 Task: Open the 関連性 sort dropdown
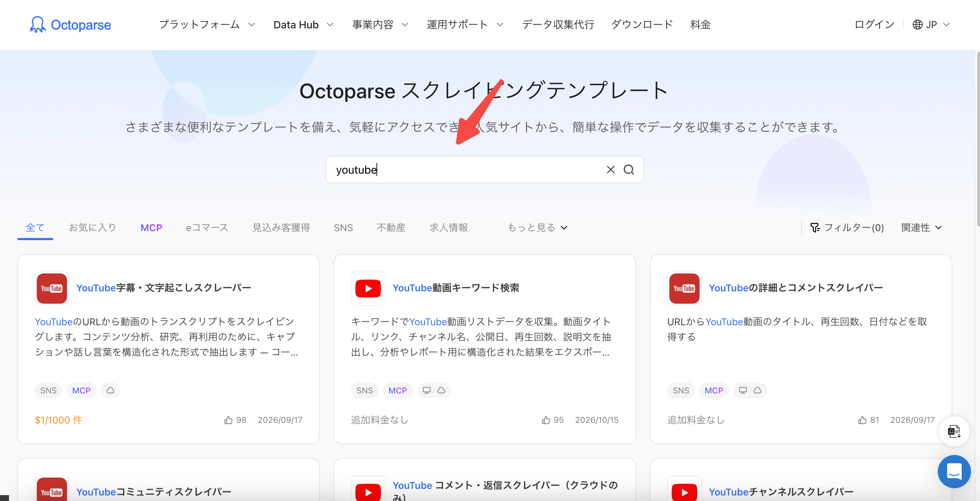(x=921, y=227)
